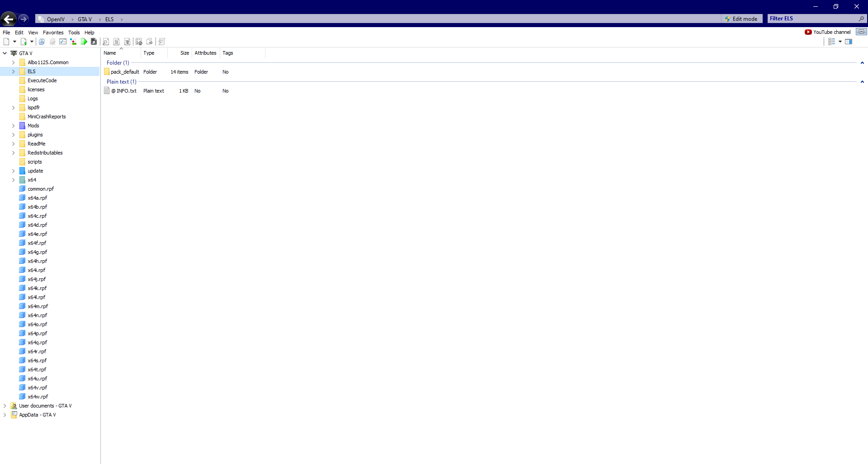The height and width of the screenshot is (464, 868).
Task: Collapse the GTA V root tree node
Action: 5,53
